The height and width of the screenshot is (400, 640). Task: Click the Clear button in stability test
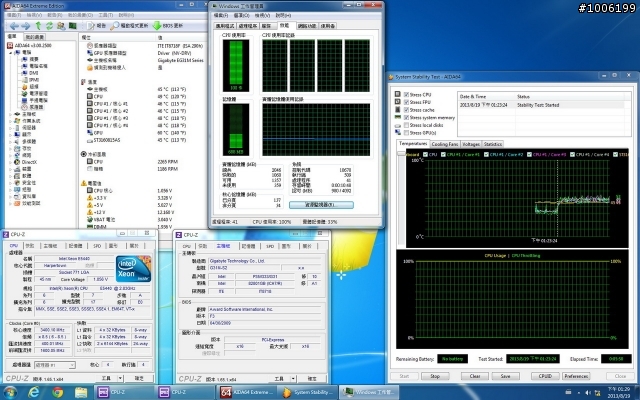(x=475, y=376)
